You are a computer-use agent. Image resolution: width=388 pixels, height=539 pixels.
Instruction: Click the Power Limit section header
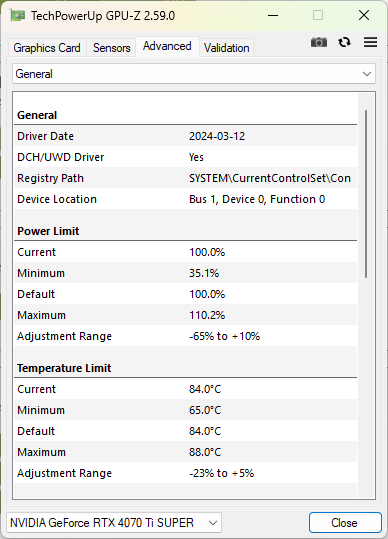[x=48, y=231]
